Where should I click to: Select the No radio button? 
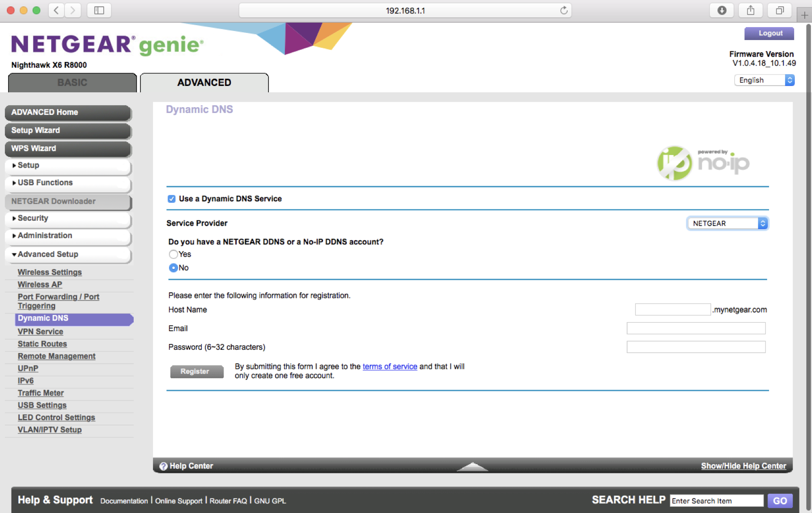173,268
